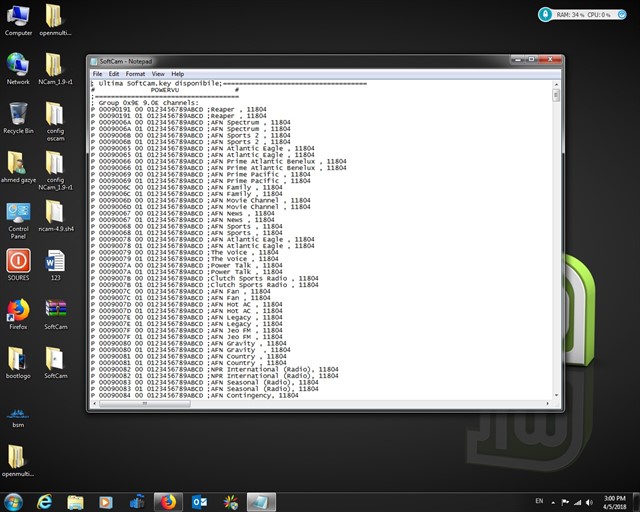This screenshot has width=640, height=512.
Task: Open the Help menu in Notepad
Action: click(178, 74)
